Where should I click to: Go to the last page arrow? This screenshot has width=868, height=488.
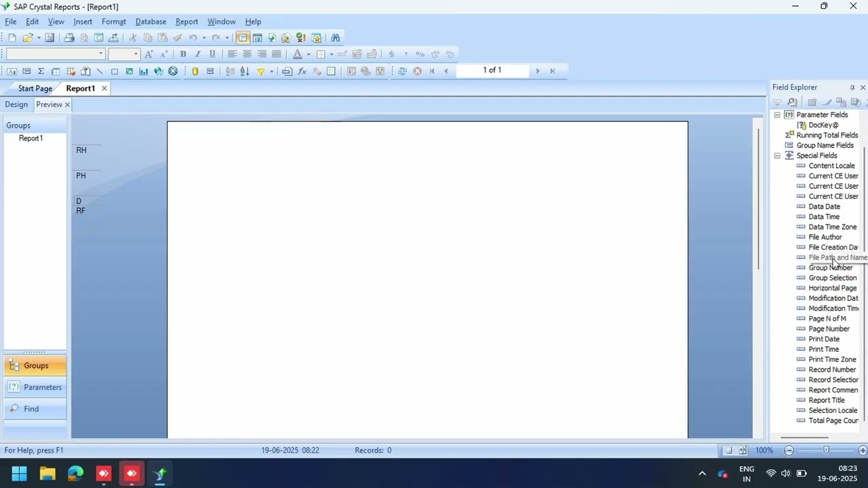553,70
